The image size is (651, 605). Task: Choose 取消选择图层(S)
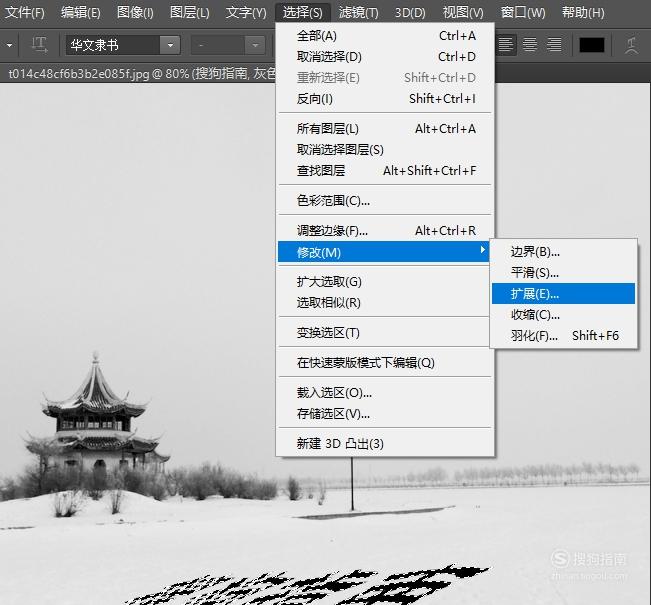pyautogui.click(x=386, y=149)
